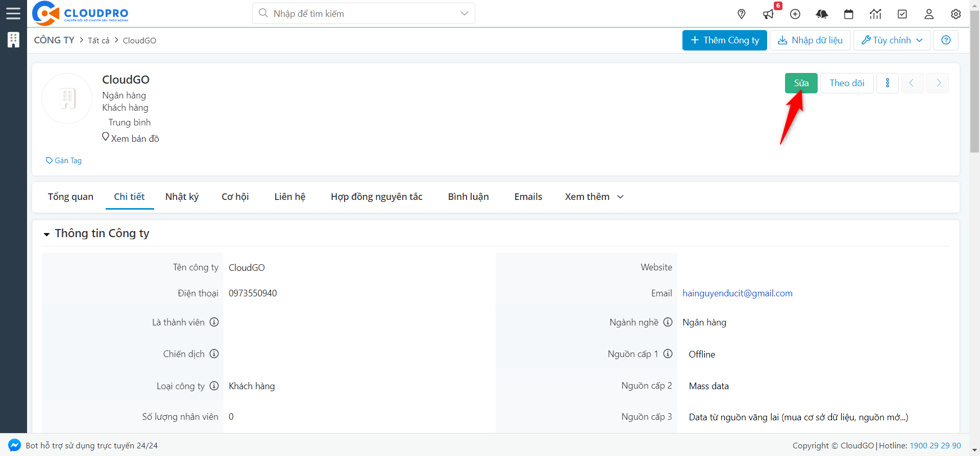Expand the Xem thêm tab menu
This screenshot has height=456, width=980.
coord(594,197)
